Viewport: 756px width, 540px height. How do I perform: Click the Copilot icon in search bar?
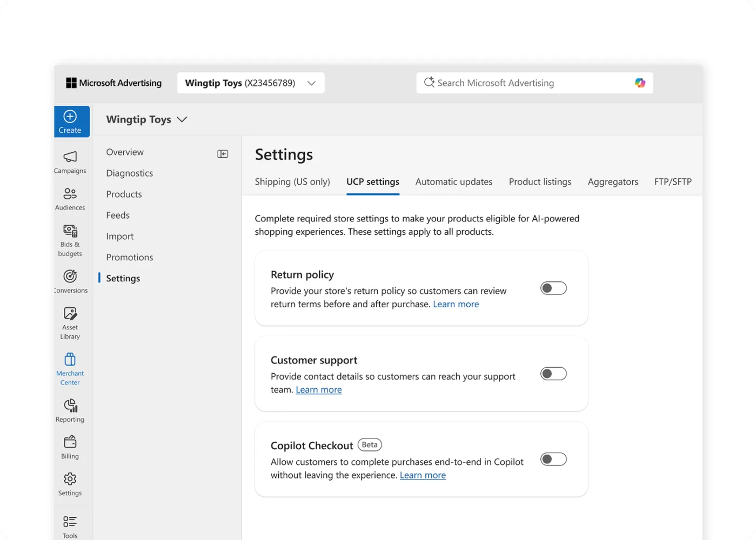click(x=640, y=83)
